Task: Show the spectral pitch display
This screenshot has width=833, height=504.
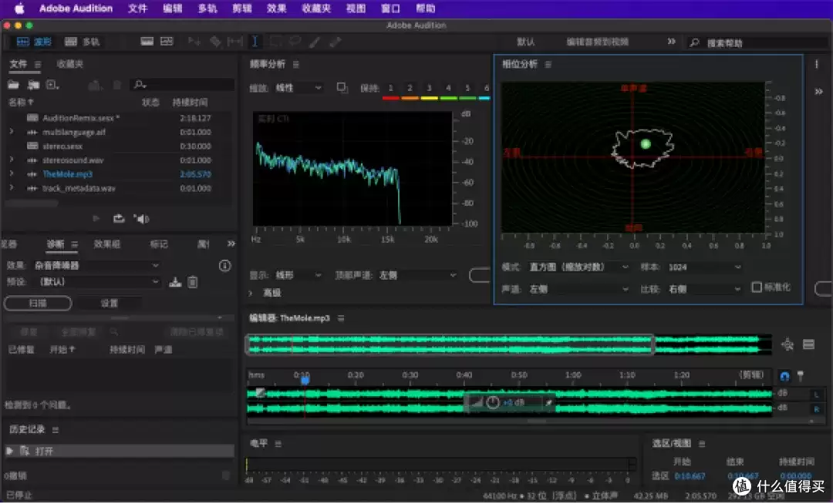Action: click(x=167, y=42)
